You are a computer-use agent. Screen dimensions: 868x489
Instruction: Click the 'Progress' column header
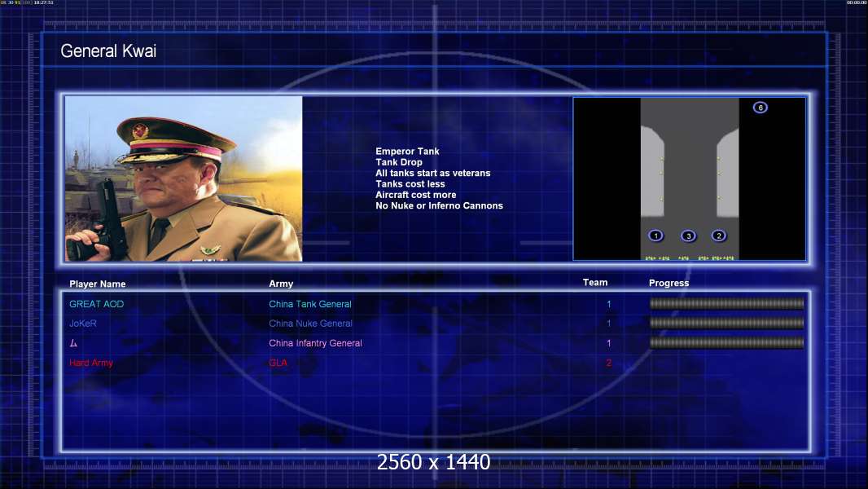pos(669,283)
